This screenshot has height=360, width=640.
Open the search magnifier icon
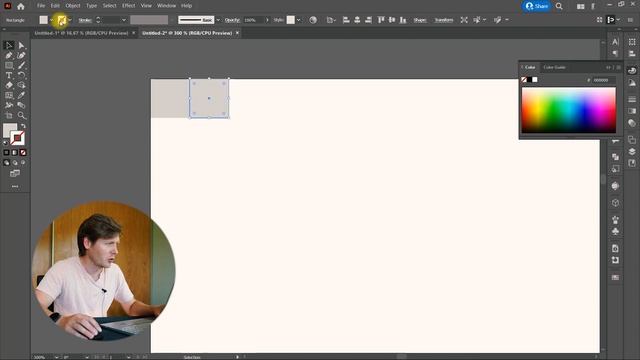click(559, 6)
